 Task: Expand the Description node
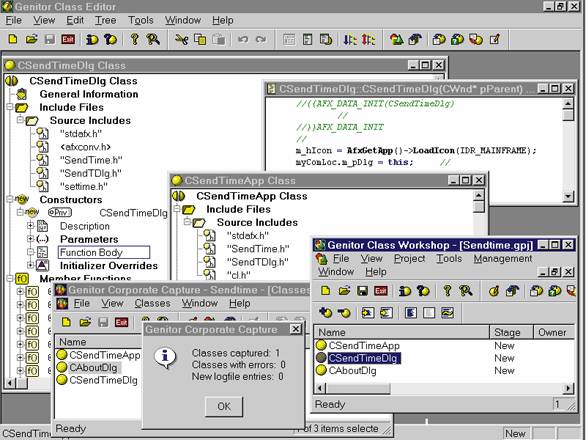click(31, 226)
